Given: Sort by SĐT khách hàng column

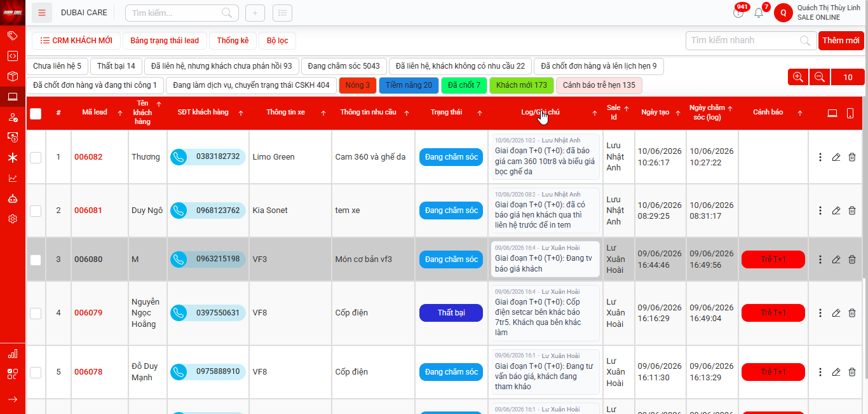Looking at the screenshot, I should click(241, 113).
